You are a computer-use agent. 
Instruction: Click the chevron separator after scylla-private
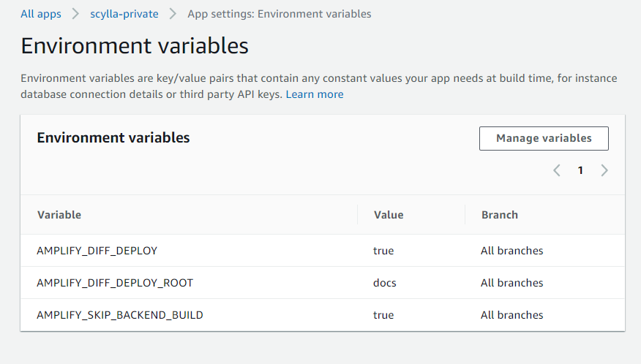point(173,14)
